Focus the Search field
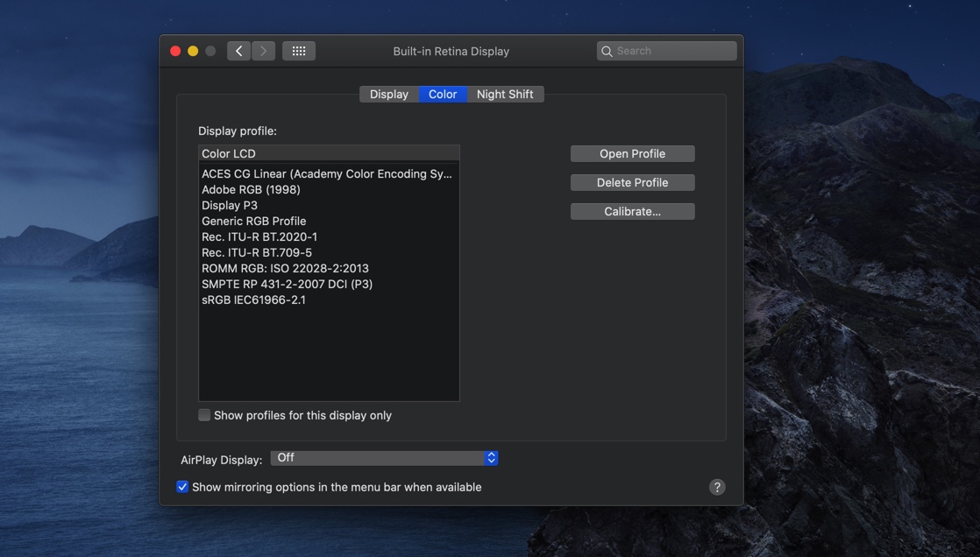Viewport: 980px width, 557px height. 666,51
